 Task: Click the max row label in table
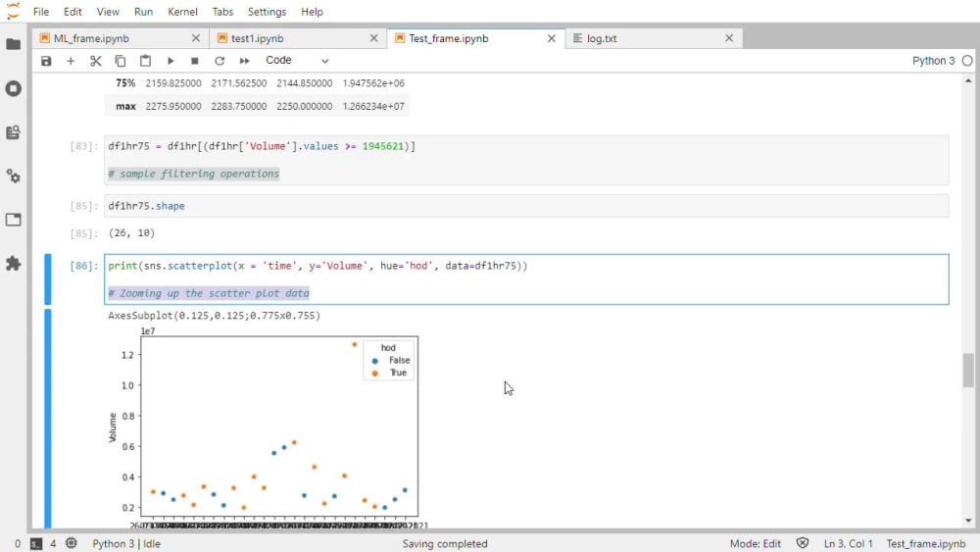tap(125, 106)
